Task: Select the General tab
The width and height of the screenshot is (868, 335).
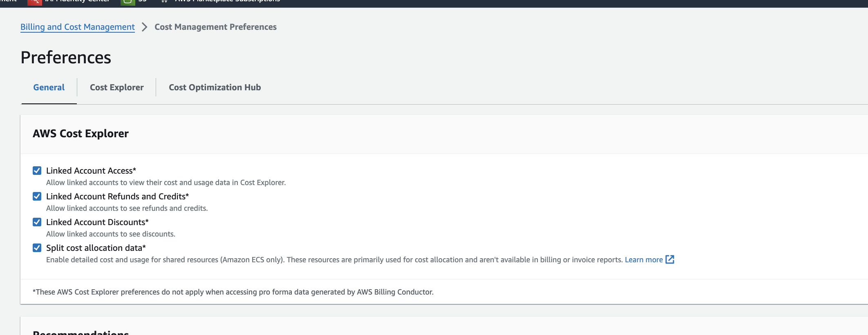Action: (x=49, y=87)
